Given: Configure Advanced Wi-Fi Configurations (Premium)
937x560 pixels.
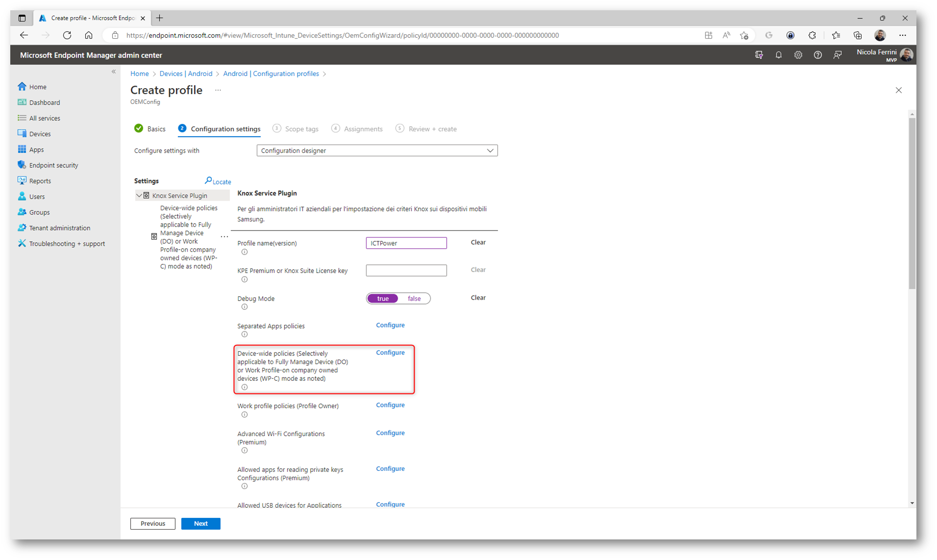Looking at the screenshot, I should coord(390,433).
